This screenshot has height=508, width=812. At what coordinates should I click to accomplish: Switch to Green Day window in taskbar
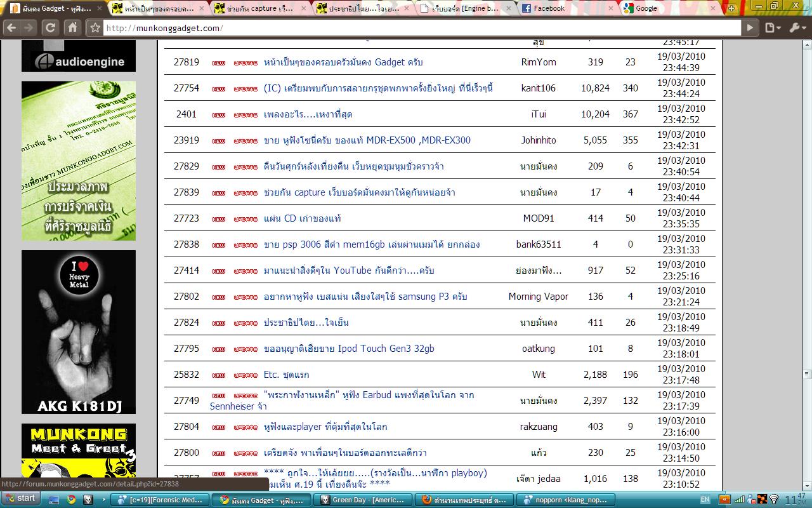tap(363, 500)
